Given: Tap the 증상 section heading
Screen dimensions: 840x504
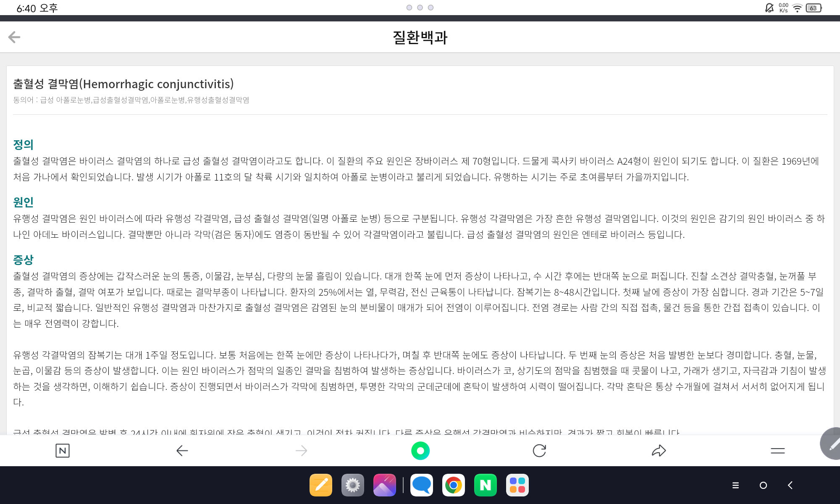Looking at the screenshot, I should tap(23, 260).
